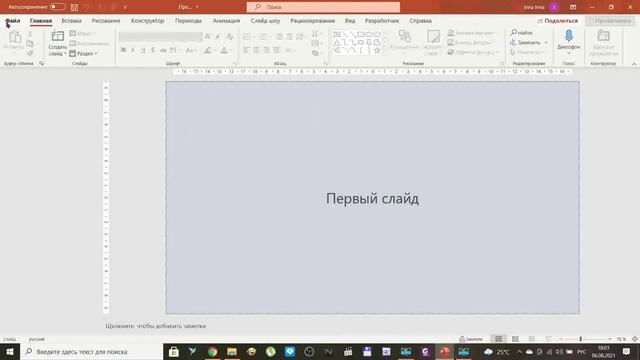Click the Cut scissors icon

(x=30, y=34)
